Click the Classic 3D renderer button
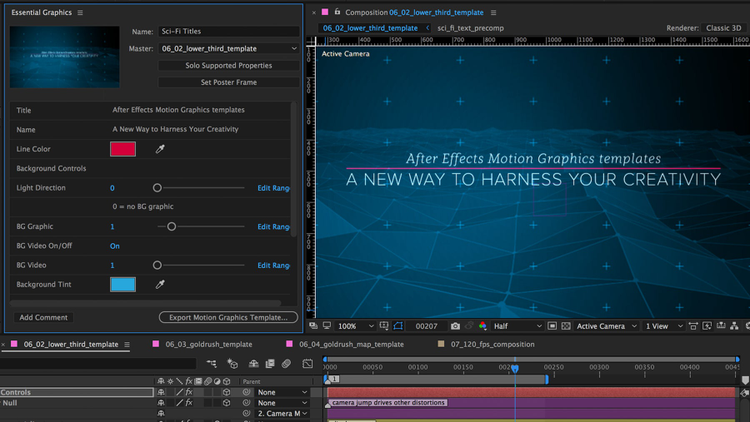This screenshot has height=422, width=750. (723, 28)
